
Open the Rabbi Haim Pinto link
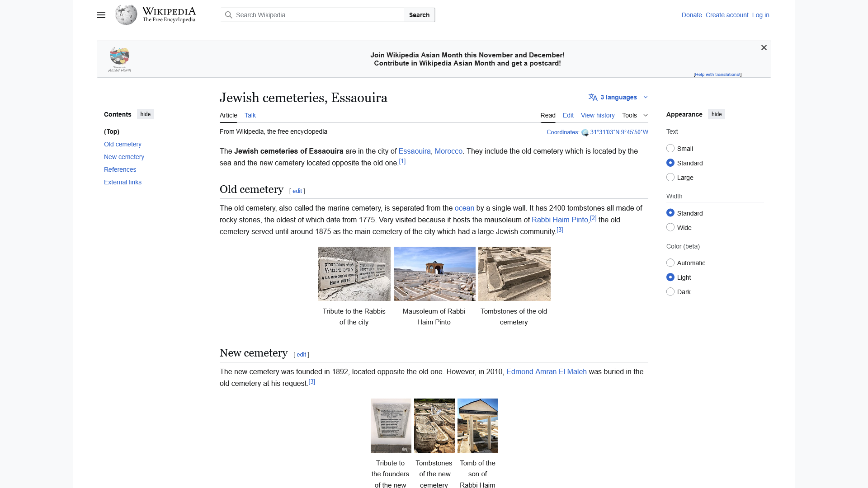point(560,220)
